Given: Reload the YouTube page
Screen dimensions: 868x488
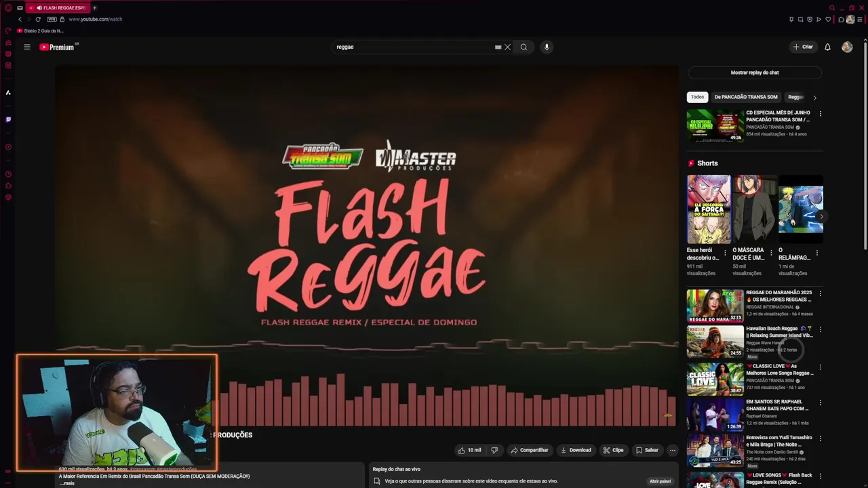Looking at the screenshot, I should (38, 19).
